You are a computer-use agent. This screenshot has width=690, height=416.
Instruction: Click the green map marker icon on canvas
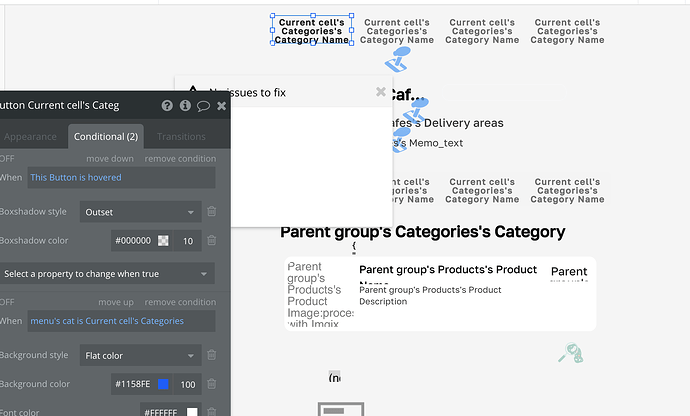[571, 352]
